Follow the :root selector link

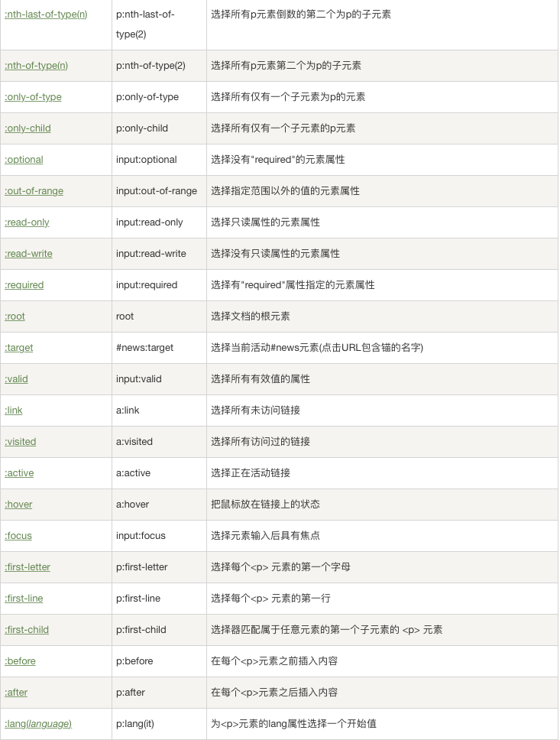point(15,316)
